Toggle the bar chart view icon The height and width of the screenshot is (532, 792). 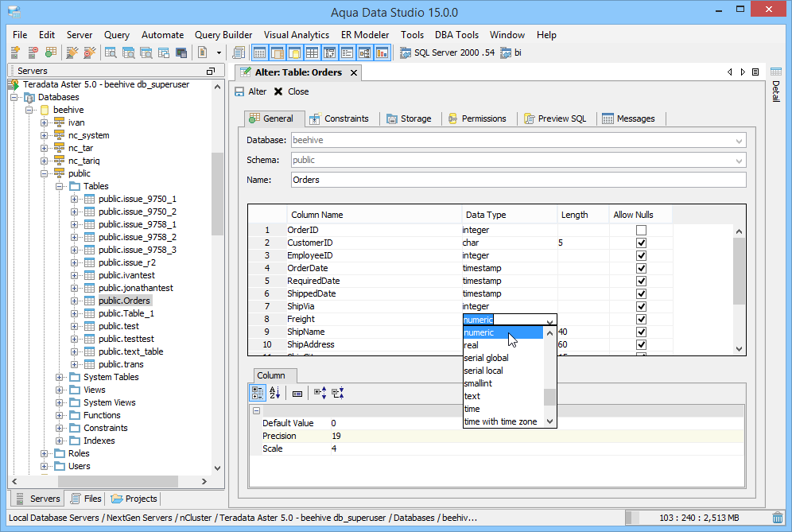point(382,52)
